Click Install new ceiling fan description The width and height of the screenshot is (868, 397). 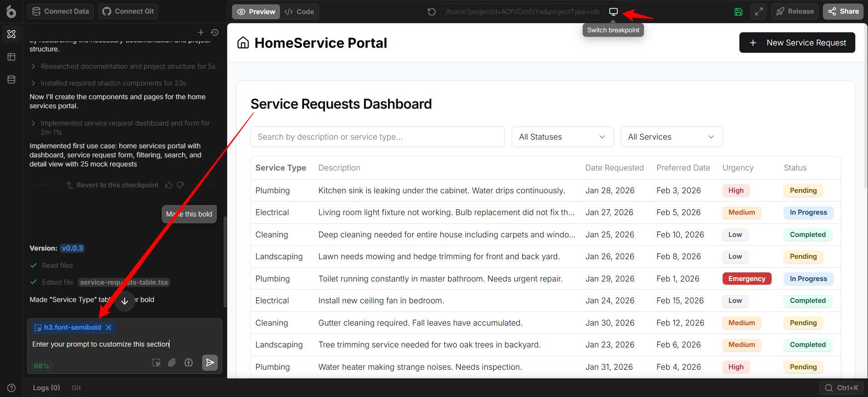point(381,301)
